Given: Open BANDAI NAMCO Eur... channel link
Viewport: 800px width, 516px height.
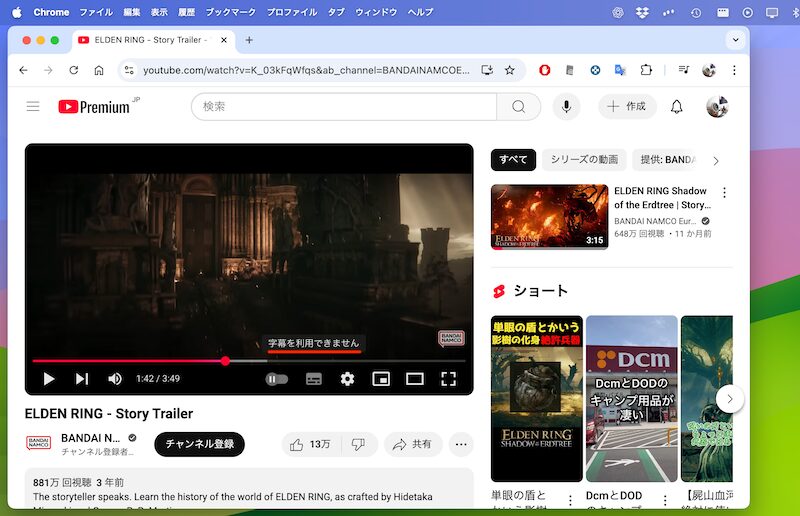Looking at the screenshot, I should (655, 221).
